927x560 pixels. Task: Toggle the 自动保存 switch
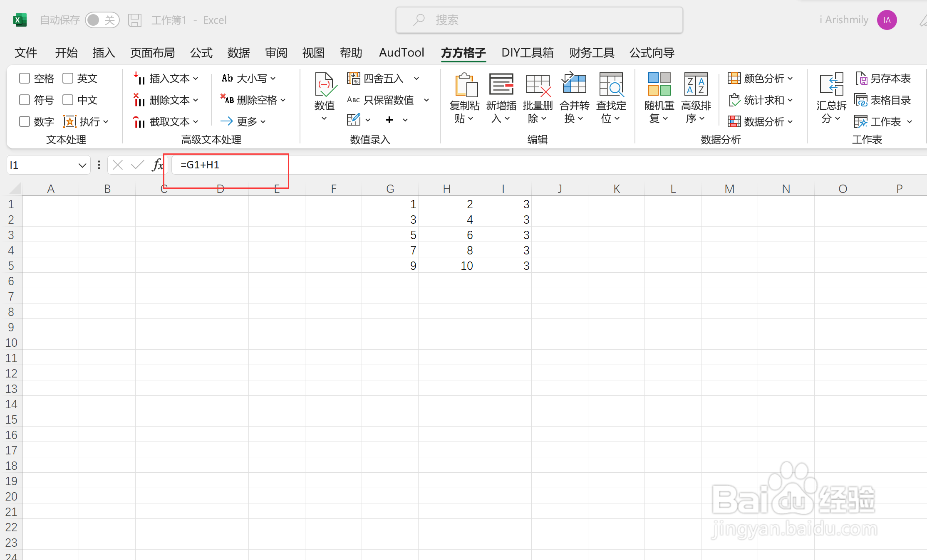102,20
